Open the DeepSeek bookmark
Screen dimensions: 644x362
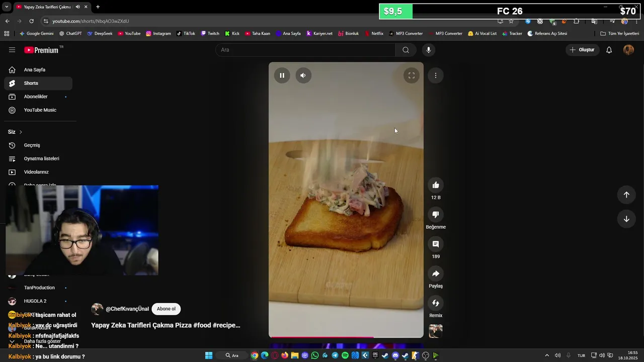tap(100, 34)
